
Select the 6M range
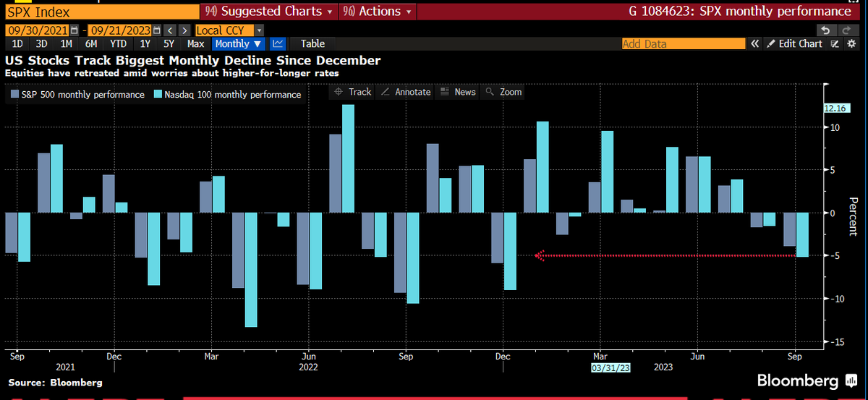90,43
